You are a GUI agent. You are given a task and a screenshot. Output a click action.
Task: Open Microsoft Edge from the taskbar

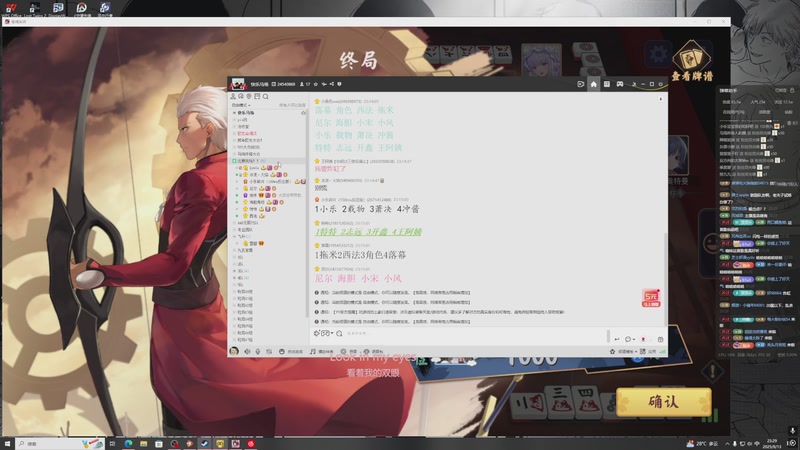coord(128,443)
